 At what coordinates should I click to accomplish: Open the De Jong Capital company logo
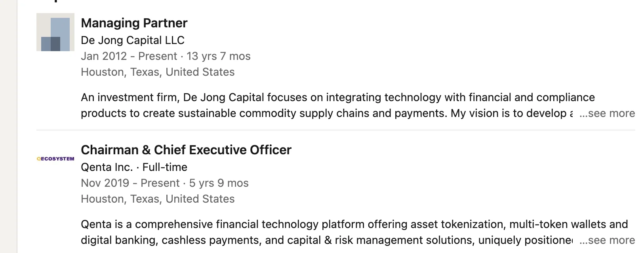click(55, 32)
